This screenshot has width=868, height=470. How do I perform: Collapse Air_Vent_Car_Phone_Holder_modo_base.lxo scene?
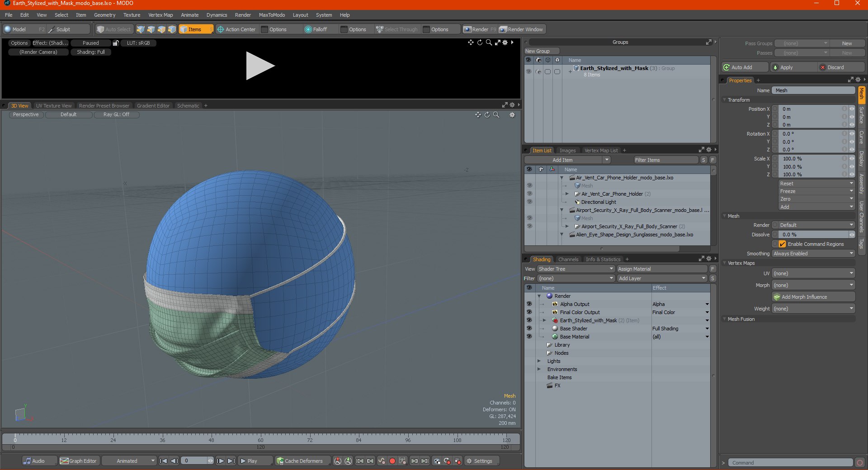[x=561, y=178]
